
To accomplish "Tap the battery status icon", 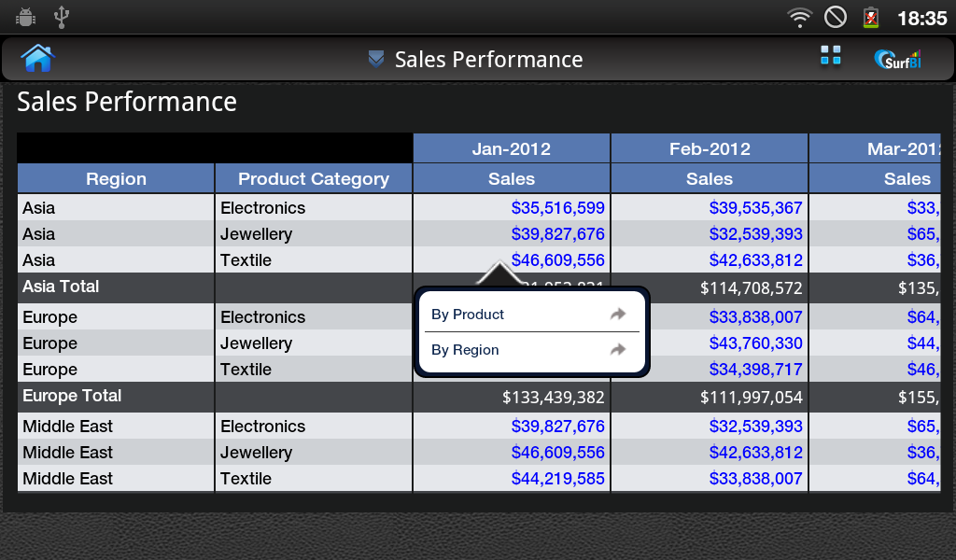I will pyautogui.click(x=871, y=18).
